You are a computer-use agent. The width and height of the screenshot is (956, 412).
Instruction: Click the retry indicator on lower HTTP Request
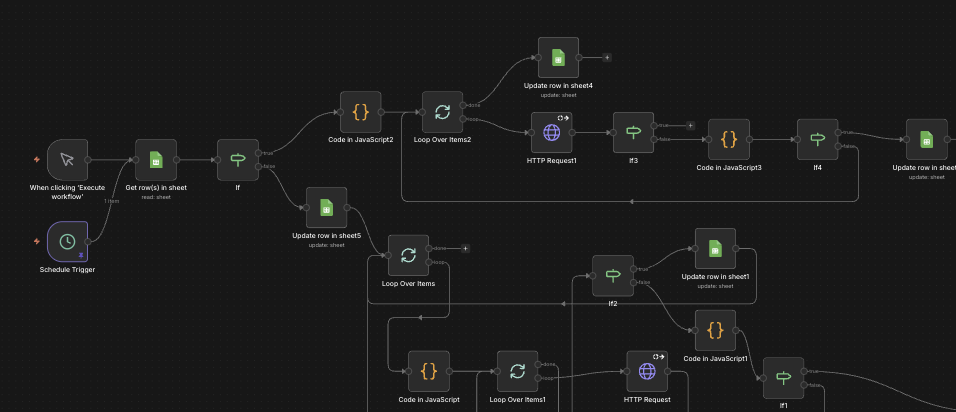click(x=658, y=357)
